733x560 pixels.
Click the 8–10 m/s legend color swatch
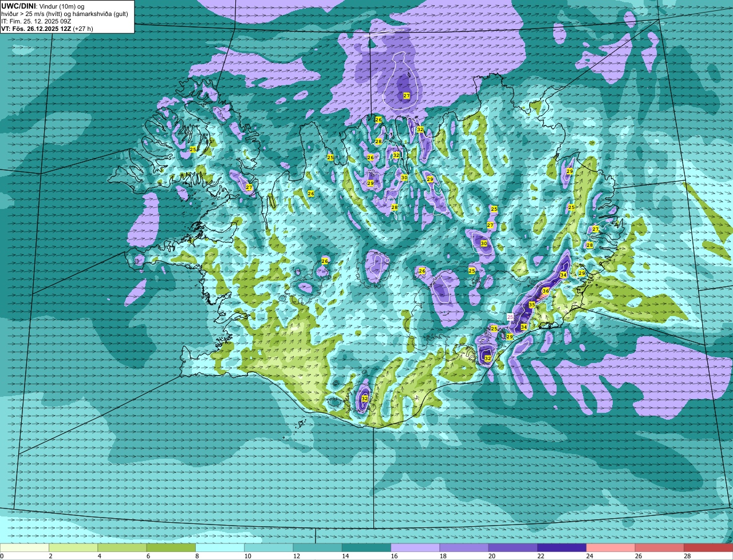pos(220,548)
